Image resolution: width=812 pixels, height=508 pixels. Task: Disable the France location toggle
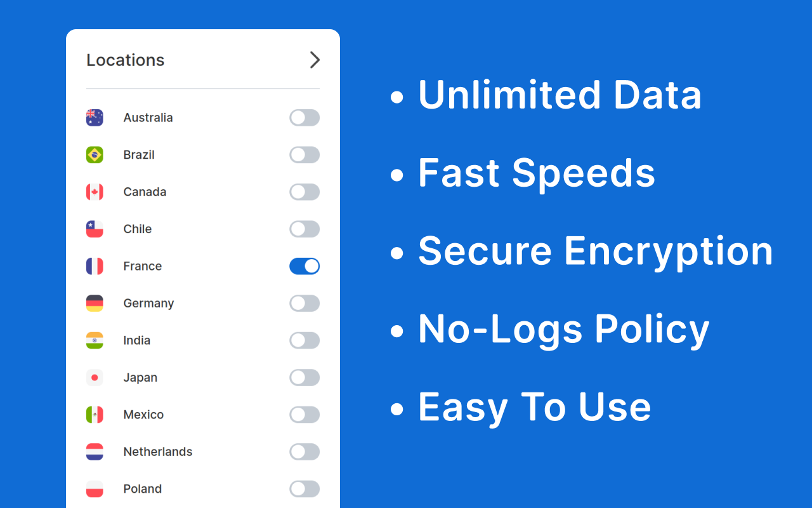pos(304,266)
